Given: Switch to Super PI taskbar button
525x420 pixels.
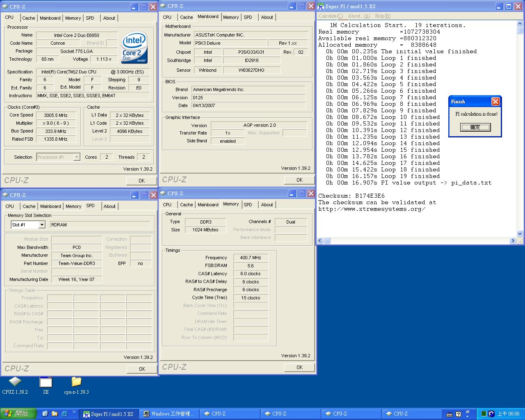Looking at the screenshot, I should click(109, 414).
